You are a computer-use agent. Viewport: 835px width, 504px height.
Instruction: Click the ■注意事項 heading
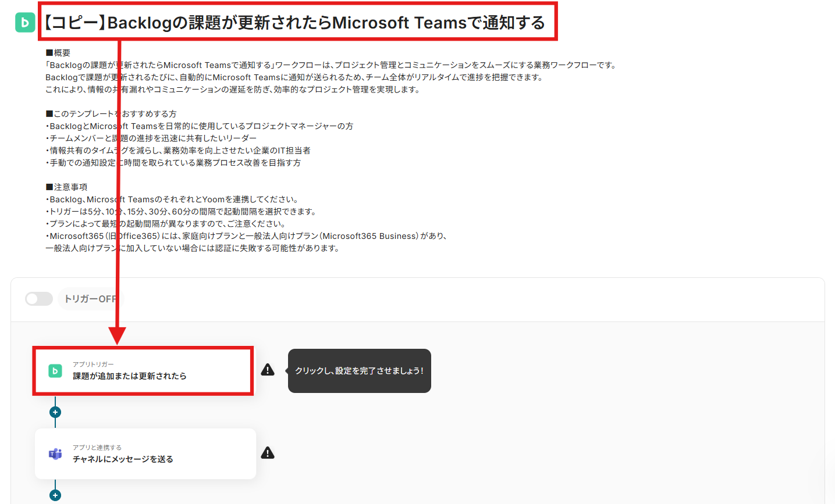pos(67,187)
